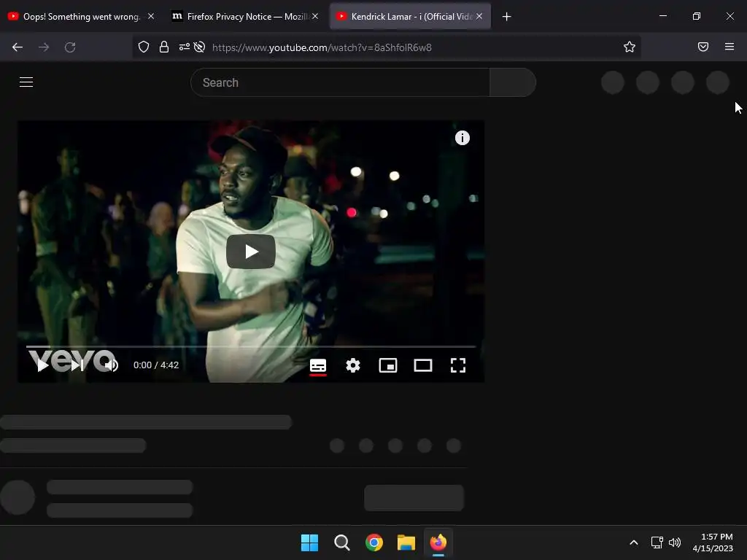747x560 pixels.
Task: Close the Kendrick Lamar tab
Action: click(x=479, y=16)
